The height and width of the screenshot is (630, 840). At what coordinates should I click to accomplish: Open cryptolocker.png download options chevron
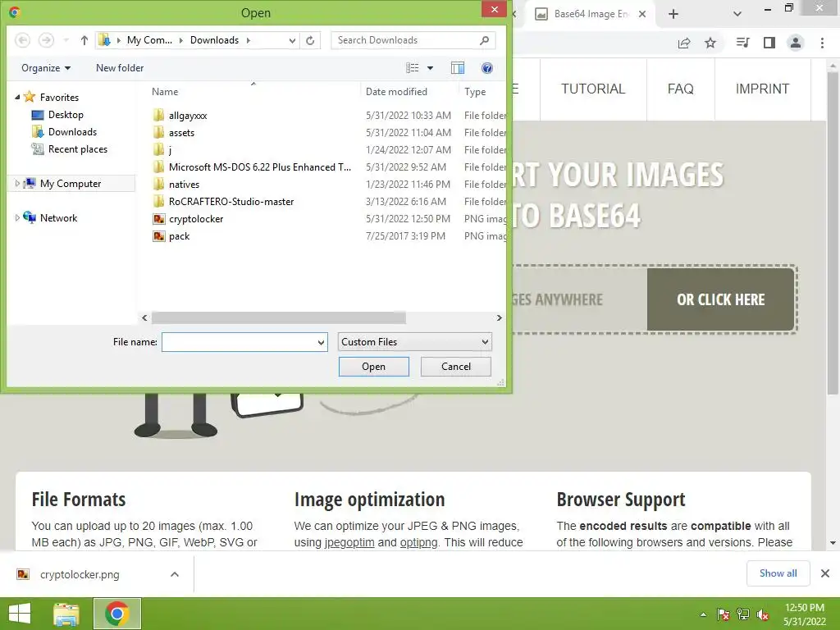175,574
